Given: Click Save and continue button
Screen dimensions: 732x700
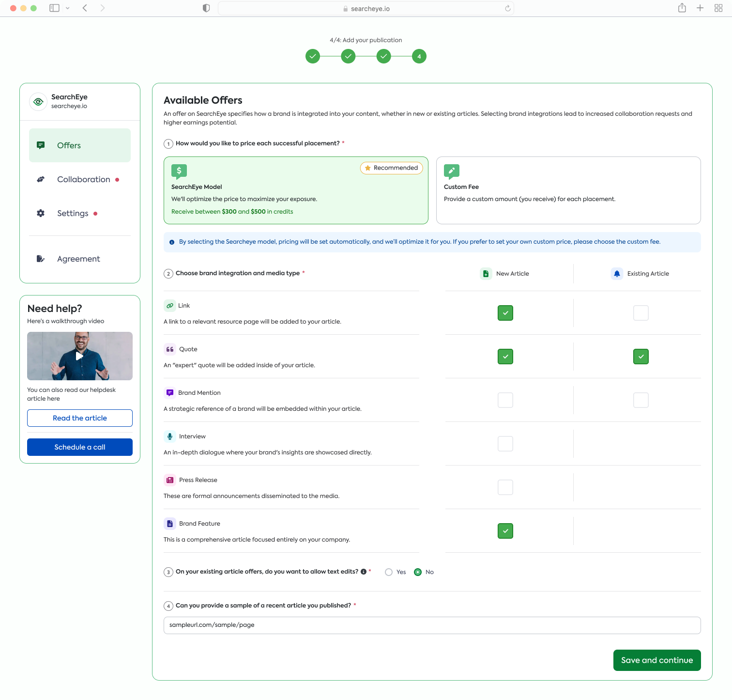Looking at the screenshot, I should pyautogui.click(x=656, y=660).
